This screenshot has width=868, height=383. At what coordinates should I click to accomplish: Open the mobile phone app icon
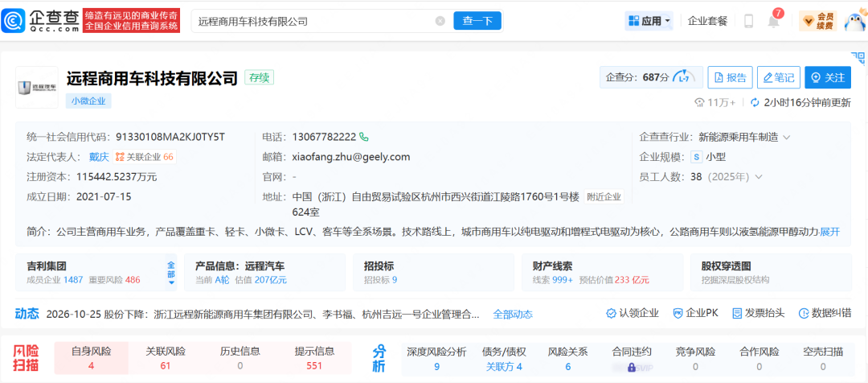pos(748,21)
